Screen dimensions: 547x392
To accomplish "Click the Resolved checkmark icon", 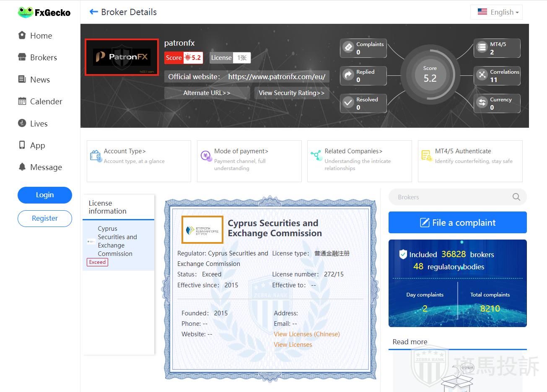I will coord(348,103).
